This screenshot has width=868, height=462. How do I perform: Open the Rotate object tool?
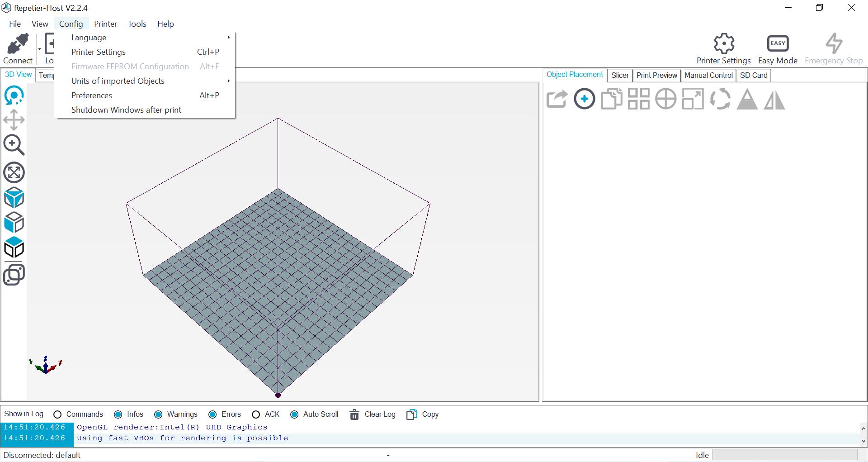click(720, 99)
